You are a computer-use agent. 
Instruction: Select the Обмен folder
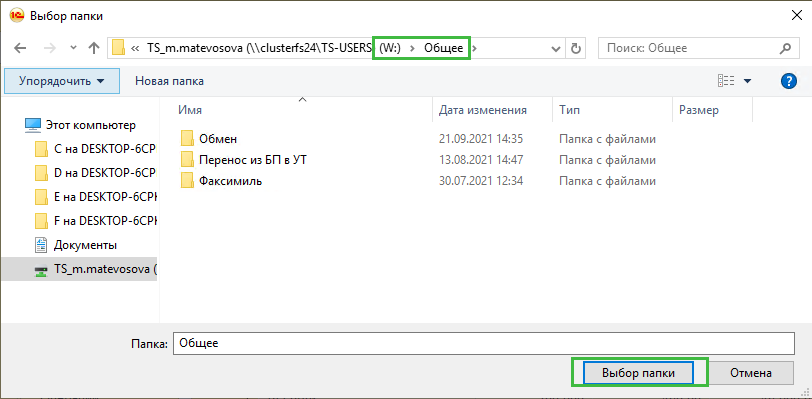[x=218, y=139]
